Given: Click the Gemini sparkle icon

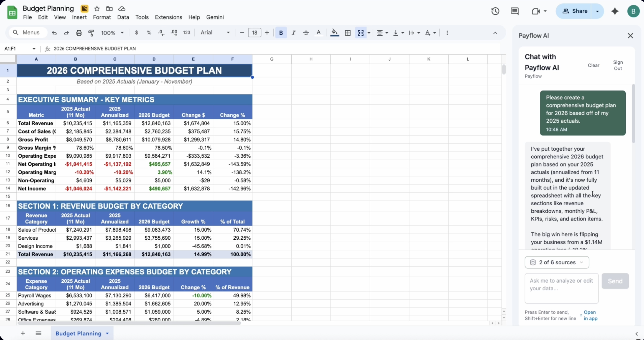Looking at the screenshot, I should tap(615, 11).
